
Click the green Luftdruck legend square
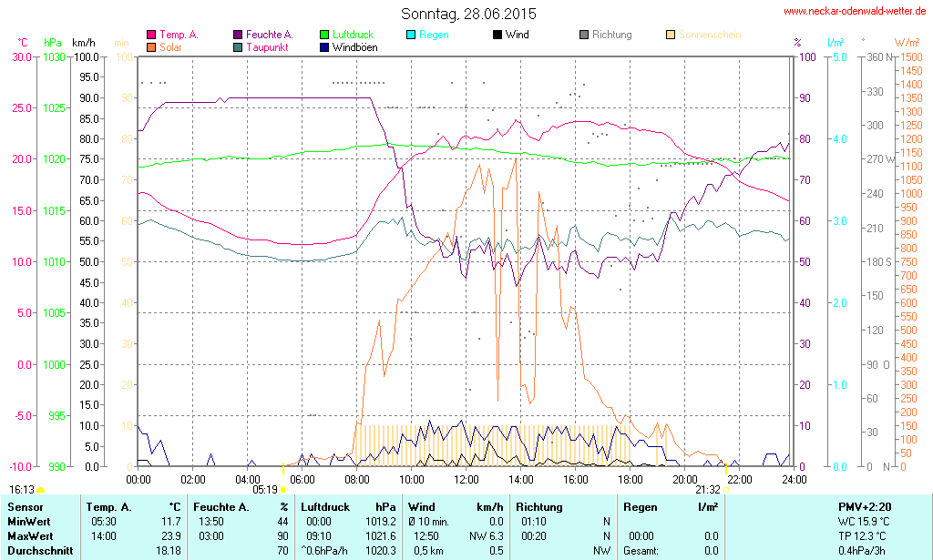pos(325,35)
